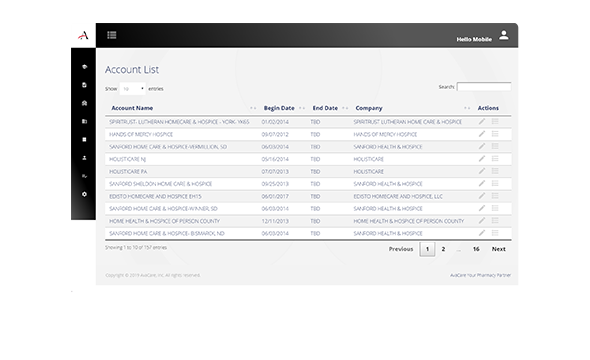Open list icon for Hands of Mercy row
Viewport: 590px width, 360px height.
[x=495, y=134]
